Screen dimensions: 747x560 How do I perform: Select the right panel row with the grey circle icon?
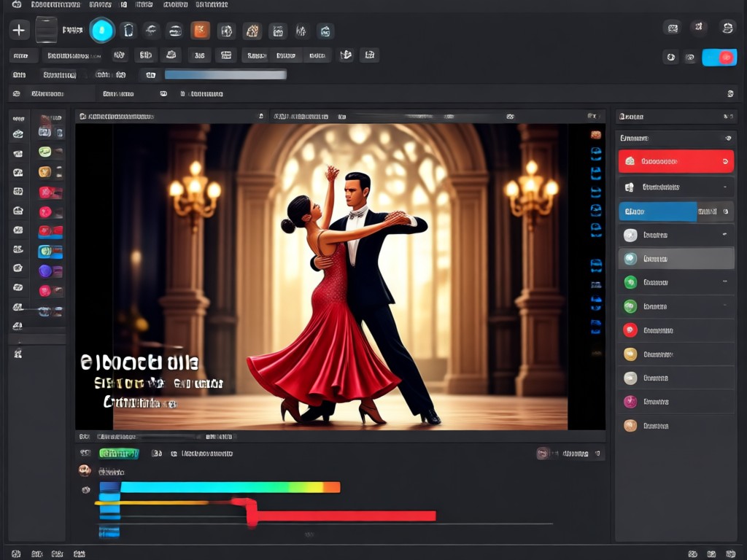[x=676, y=378]
